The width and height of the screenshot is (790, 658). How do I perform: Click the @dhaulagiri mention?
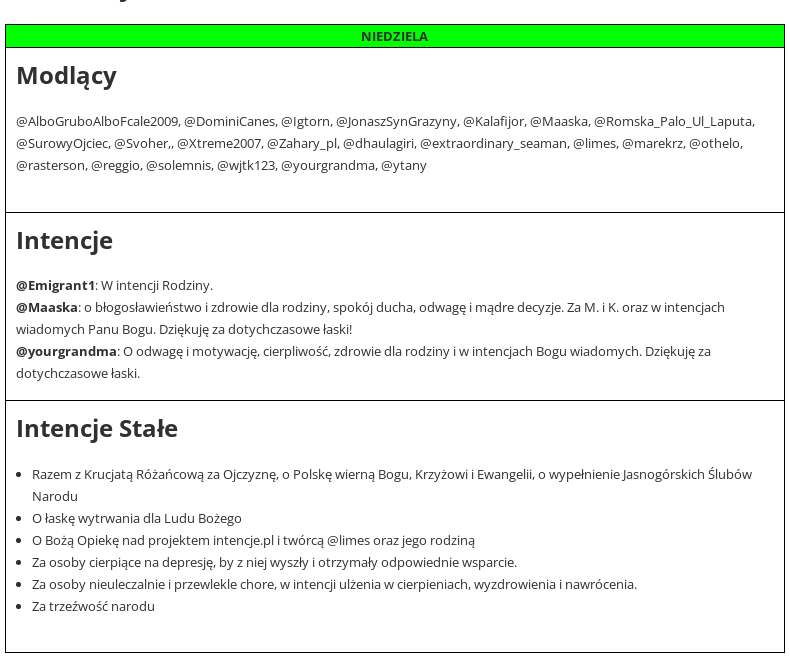pyautogui.click(x=378, y=144)
